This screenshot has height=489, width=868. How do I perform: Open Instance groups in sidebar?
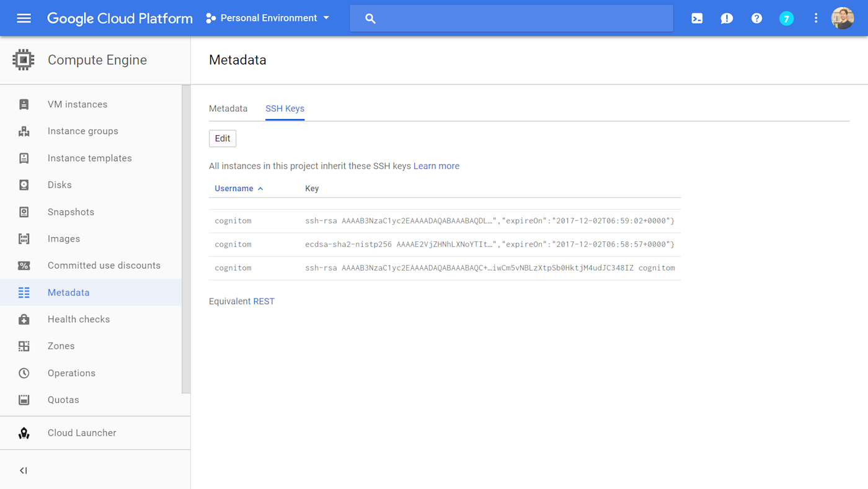pyautogui.click(x=91, y=131)
